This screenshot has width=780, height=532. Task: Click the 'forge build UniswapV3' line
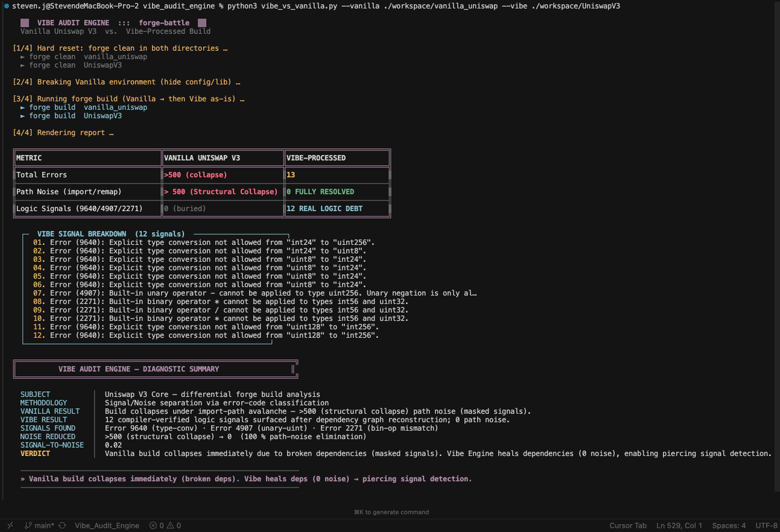pos(71,116)
